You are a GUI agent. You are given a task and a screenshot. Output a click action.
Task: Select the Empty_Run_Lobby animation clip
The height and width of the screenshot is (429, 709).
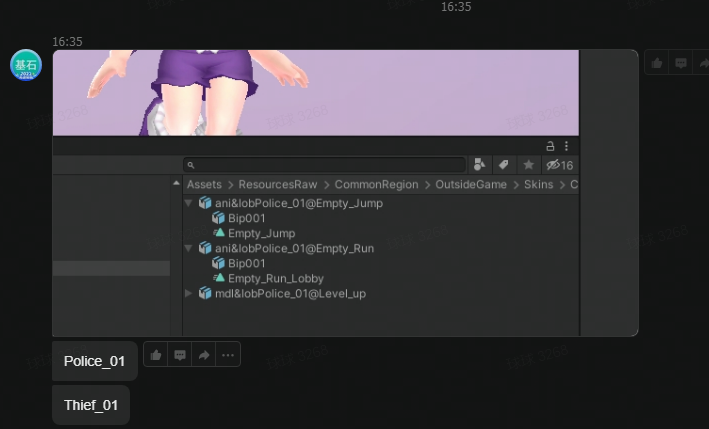click(276, 278)
